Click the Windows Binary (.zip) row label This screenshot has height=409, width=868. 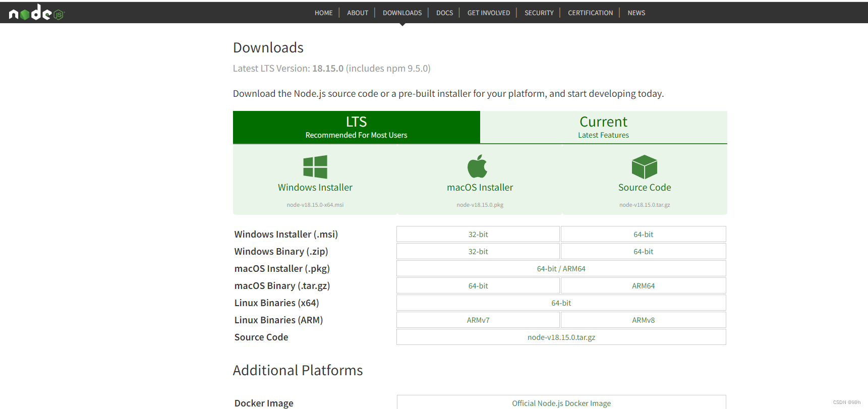tap(281, 251)
